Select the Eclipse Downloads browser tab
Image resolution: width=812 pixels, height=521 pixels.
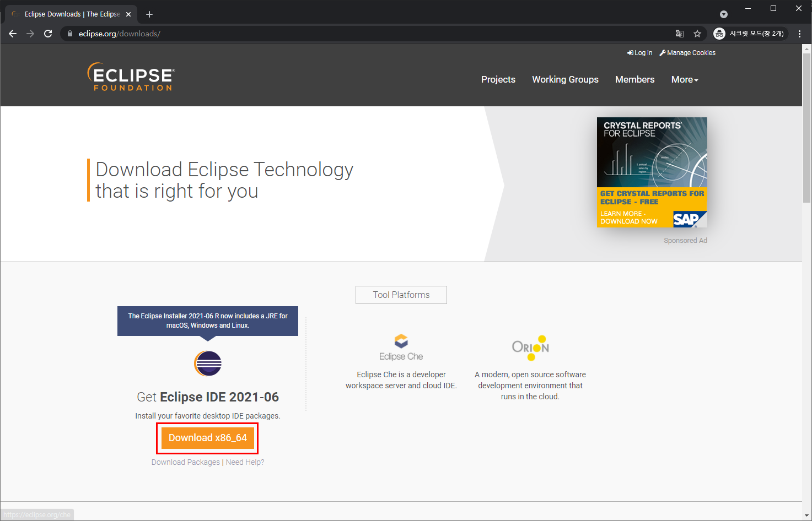[72, 14]
